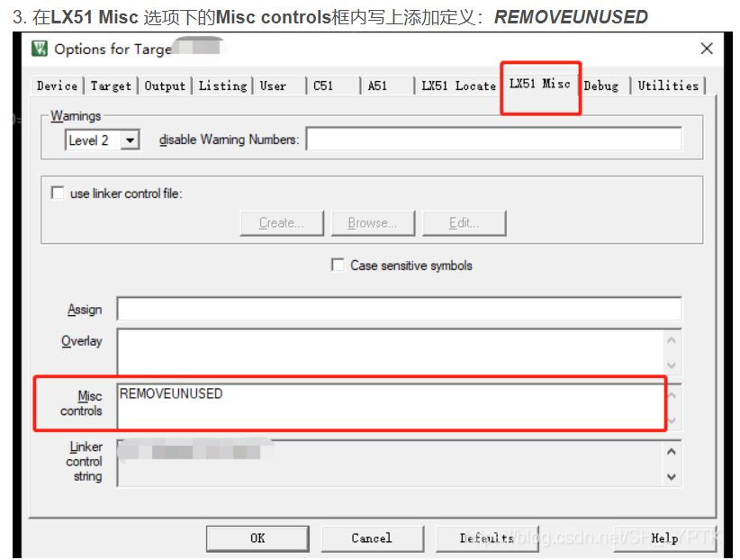The width and height of the screenshot is (740, 560).
Task: Select the User tab
Action: [x=281, y=86]
